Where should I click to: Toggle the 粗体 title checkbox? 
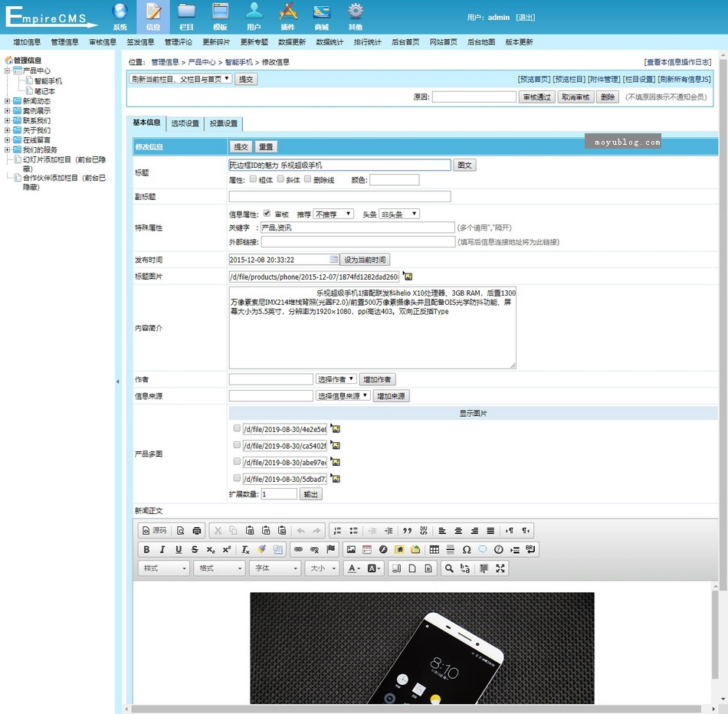click(253, 179)
